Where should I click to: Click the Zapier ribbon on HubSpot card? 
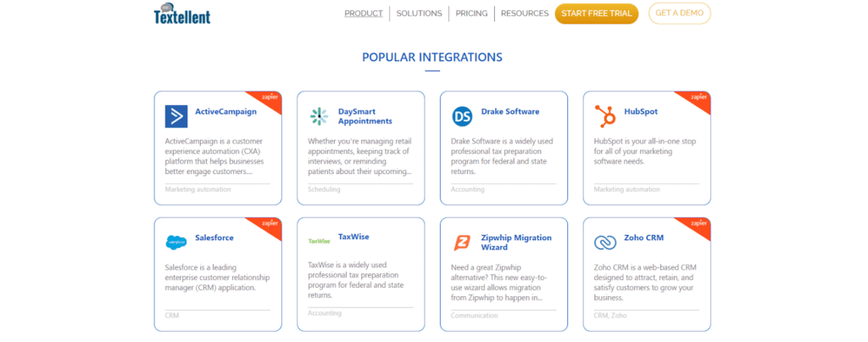(x=698, y=100)
